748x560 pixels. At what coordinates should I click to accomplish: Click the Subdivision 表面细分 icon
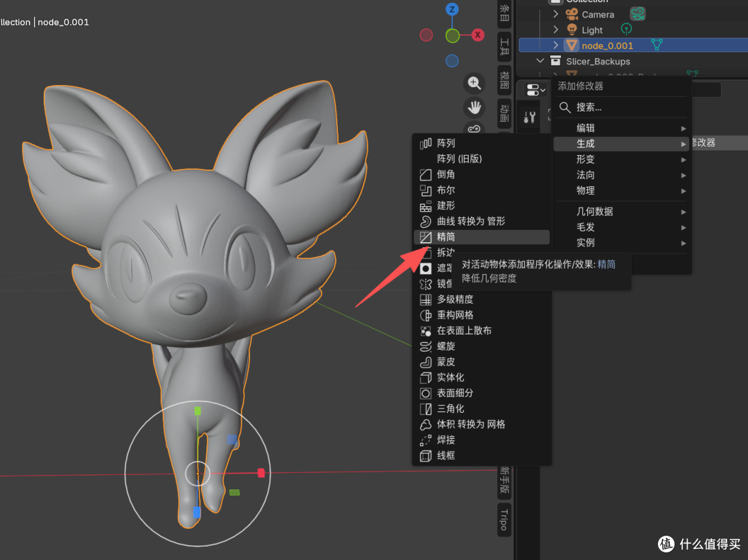click(425, 393)
